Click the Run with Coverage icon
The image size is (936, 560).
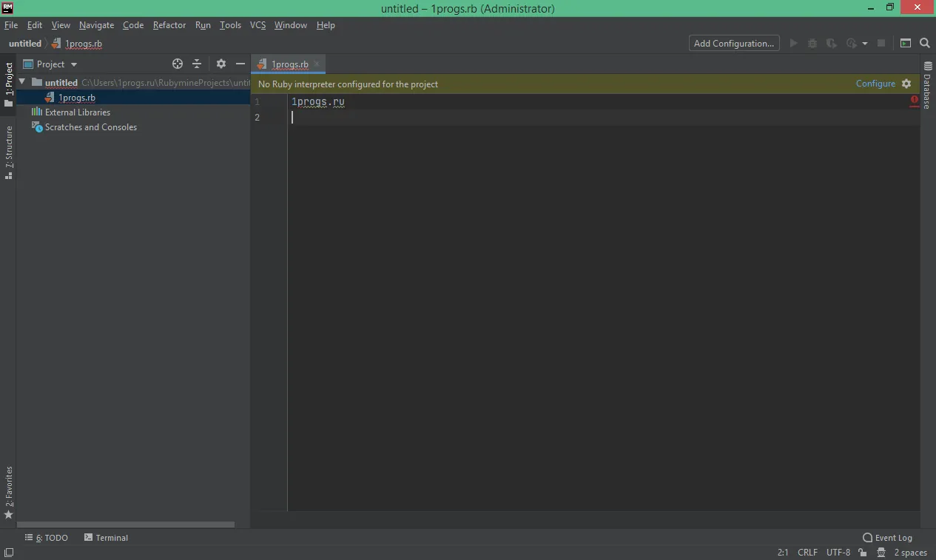832,44
